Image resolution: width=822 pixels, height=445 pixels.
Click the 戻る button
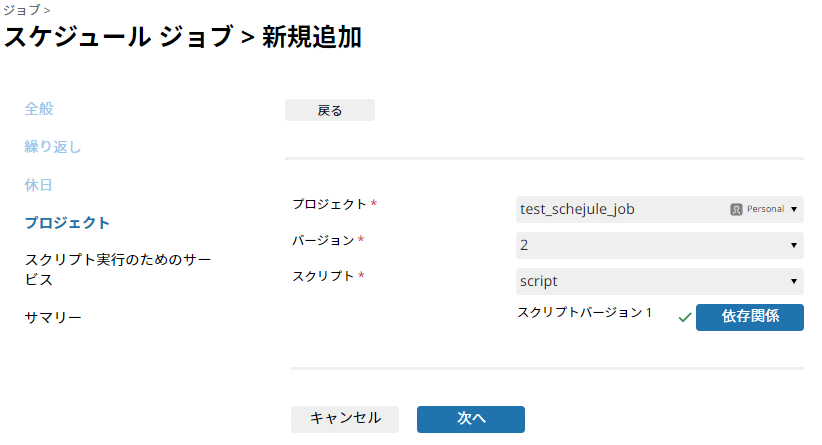click(330, 110)
